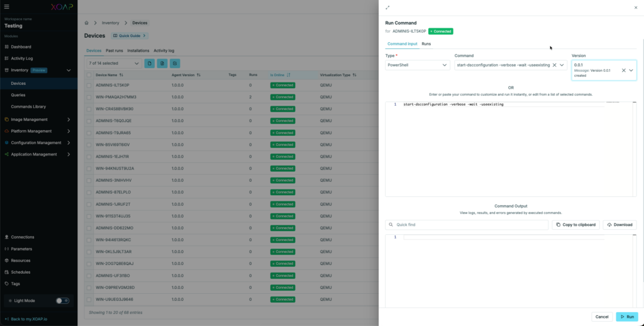Expand the Run Command panel to fullscreen
Screen dimensions: 644x326
(x=387, y=8)
